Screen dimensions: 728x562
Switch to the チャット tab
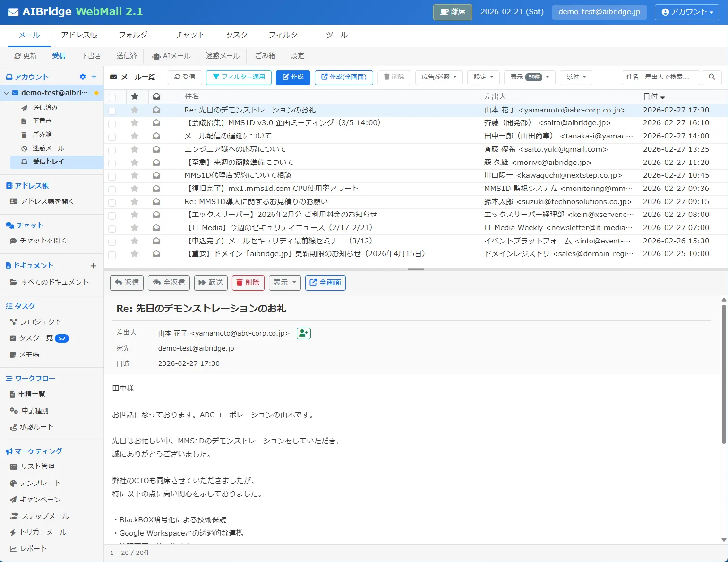190,35
